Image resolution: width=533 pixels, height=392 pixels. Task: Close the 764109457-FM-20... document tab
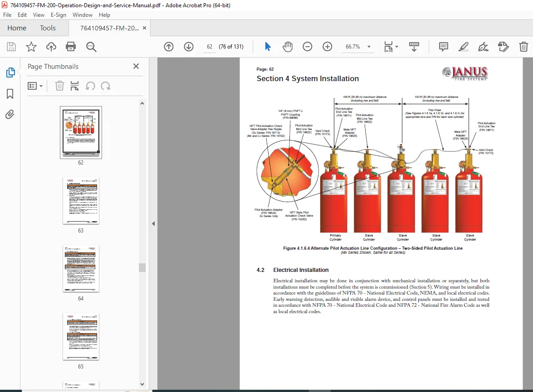click(144, 28)
